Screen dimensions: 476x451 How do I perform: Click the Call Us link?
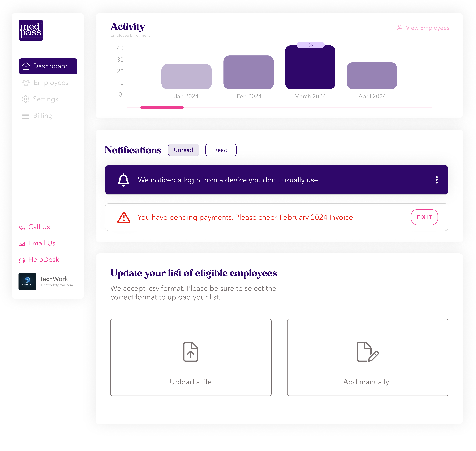[34, 227]
